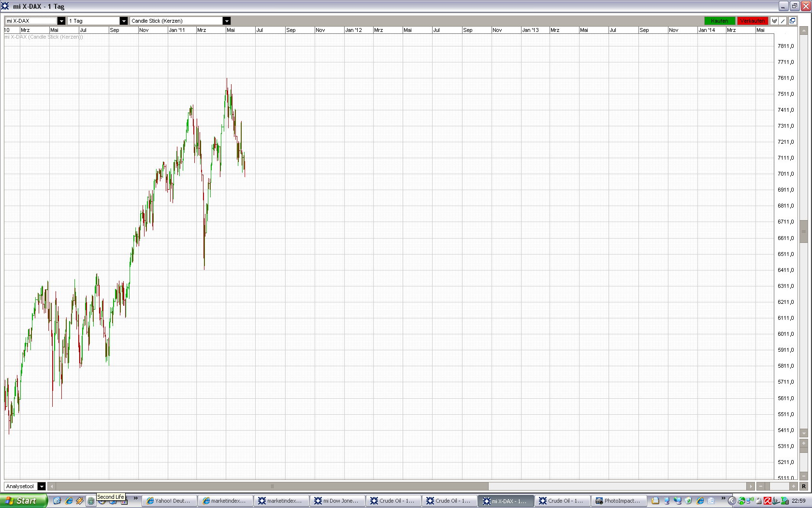Click the Avira antivirus tray icon

click(x=768, y=501)
